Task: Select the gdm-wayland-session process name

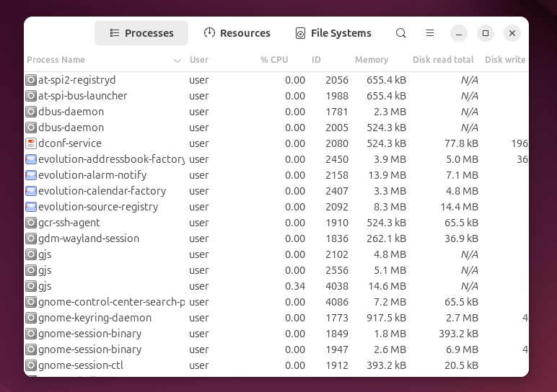Action: pos(89,239)
